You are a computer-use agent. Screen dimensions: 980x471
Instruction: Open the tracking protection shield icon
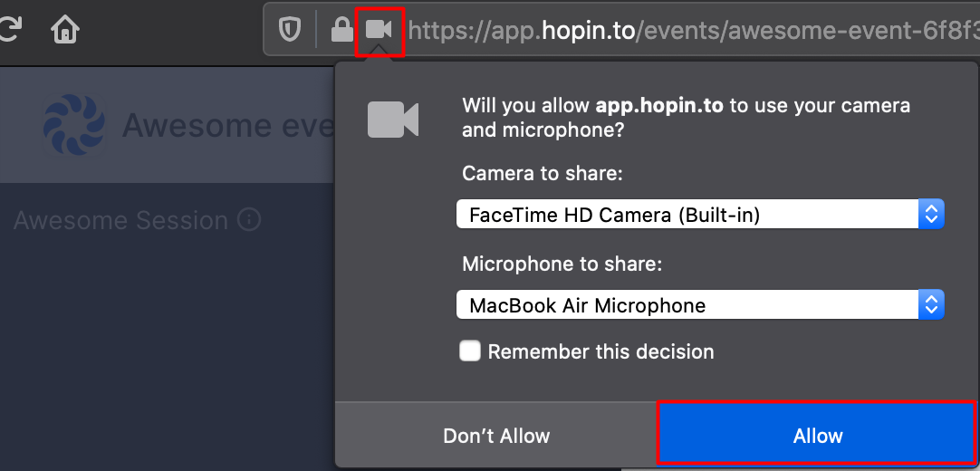point(289,29)
